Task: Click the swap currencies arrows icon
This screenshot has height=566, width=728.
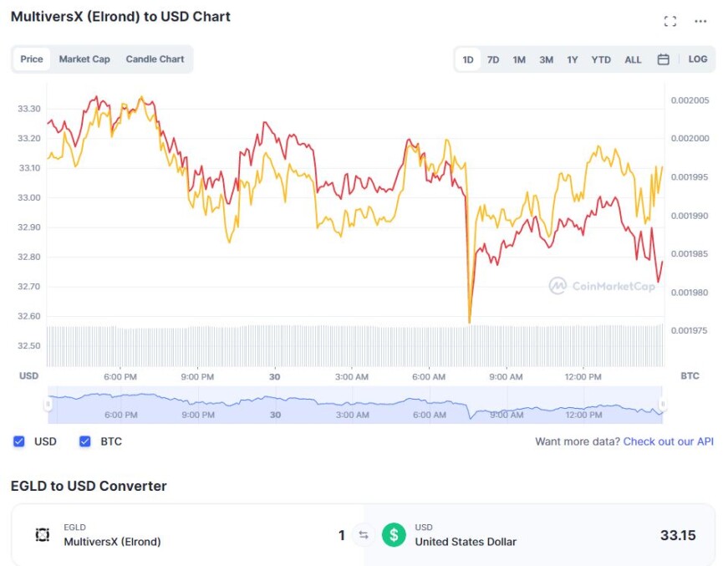Action: (364, 535)
